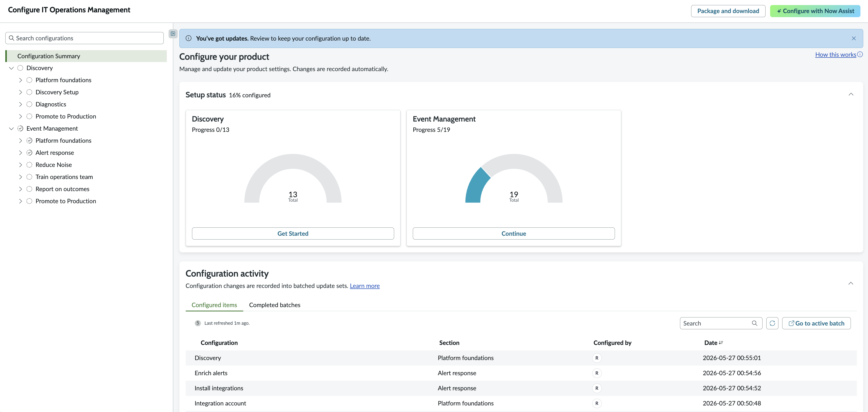Click the info icon in updates banner

[189, 38]
